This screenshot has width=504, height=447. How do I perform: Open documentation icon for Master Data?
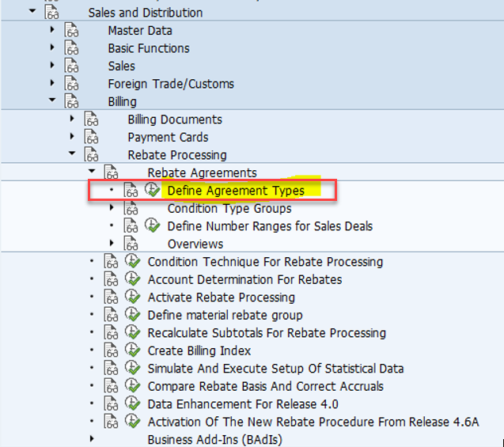click(71, 30)
